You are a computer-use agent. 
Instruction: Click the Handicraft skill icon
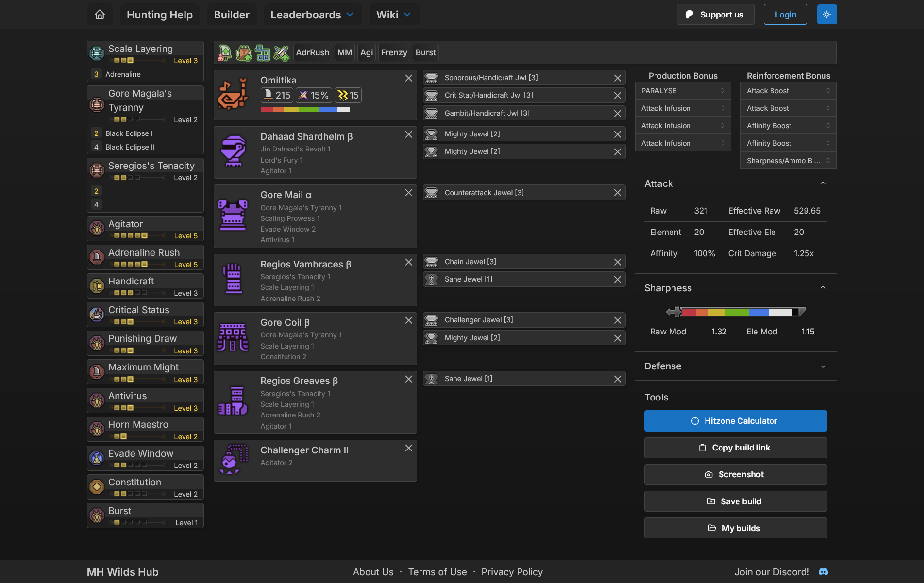97,285
